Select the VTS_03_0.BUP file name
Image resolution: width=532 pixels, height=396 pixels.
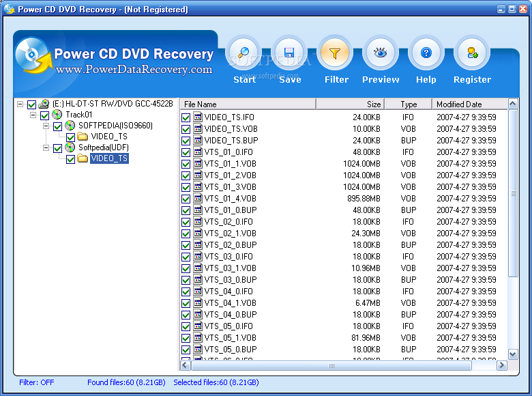231,280
